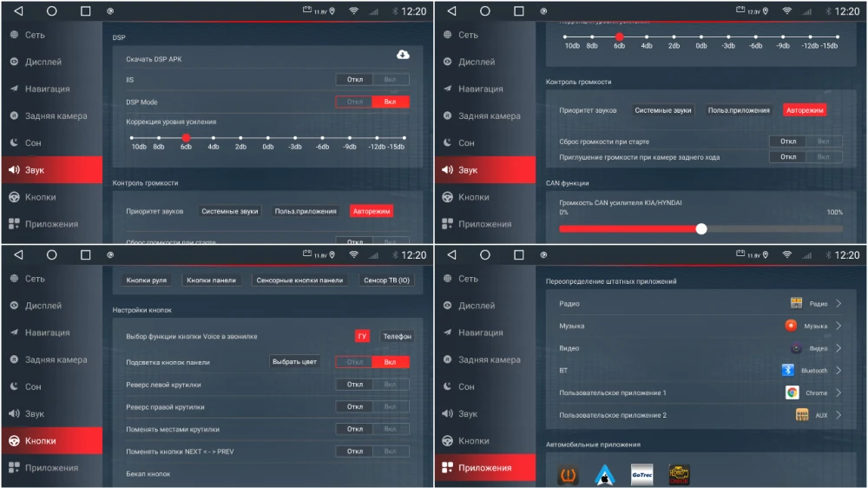The image size is (868, 488).
Task: Expand the Музыка app chooser chevron
Action: (x=838, y=326)
